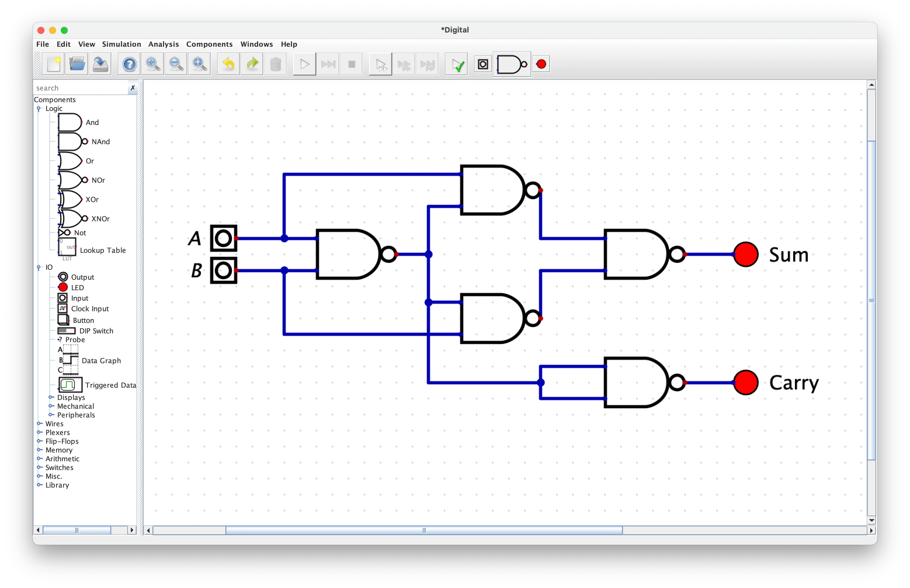Pick the And gate from Components
Image resolution: width=910 pixels, height=588 pixels.
(x=79, y=123)
